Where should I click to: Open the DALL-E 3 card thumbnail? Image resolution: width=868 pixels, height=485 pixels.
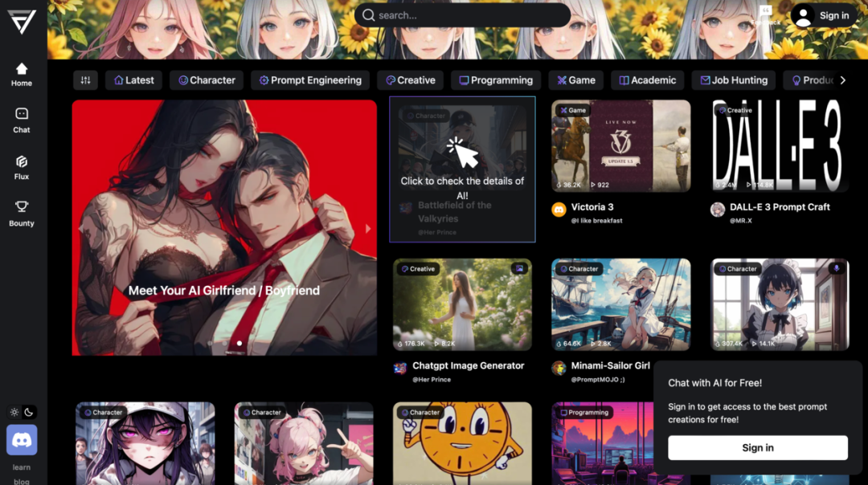780,146
